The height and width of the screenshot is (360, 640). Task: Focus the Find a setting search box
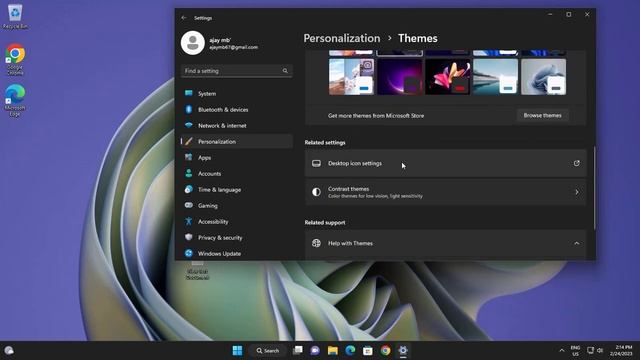pos(236,71)
